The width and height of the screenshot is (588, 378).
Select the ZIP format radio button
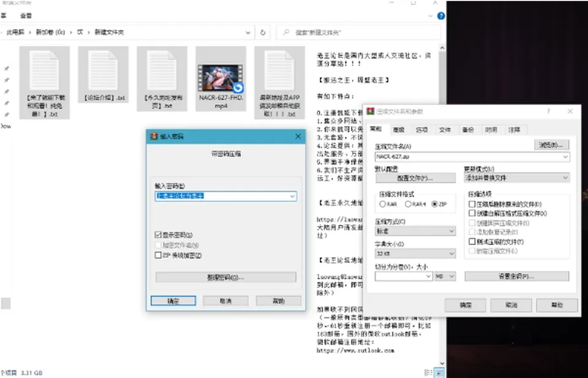(x=435, y=205)
